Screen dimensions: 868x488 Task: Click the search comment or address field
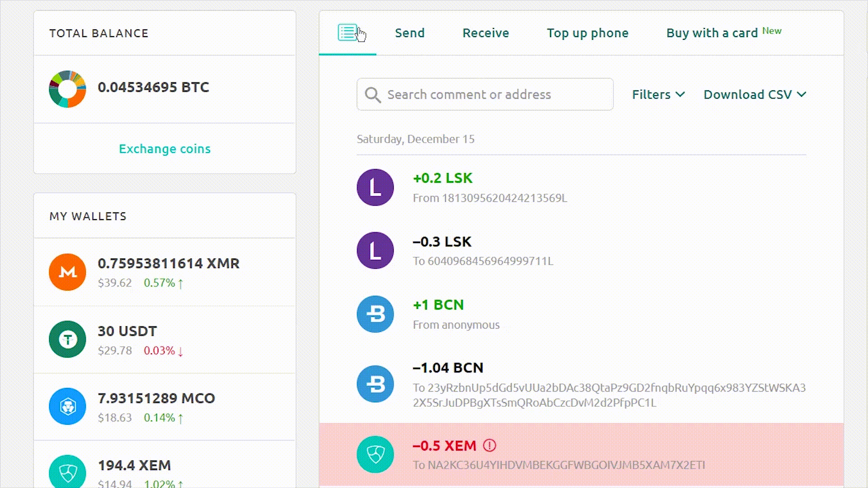[x=485, y=94]
